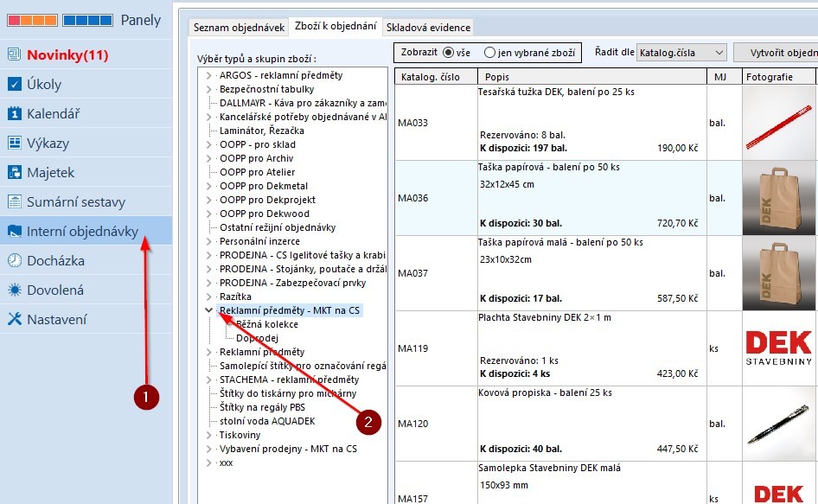Select the blue panel layout icon
This screenshot has height=504, width=818.
coord(87,21)
